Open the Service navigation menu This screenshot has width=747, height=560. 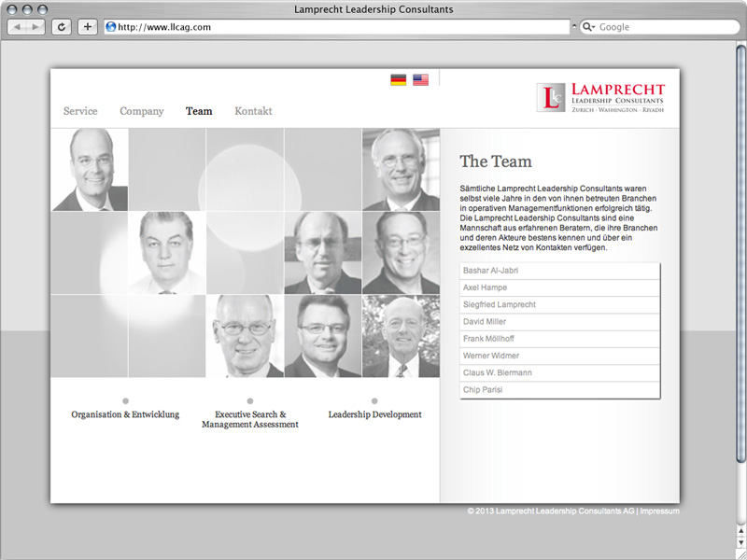(x=80, y=111)
